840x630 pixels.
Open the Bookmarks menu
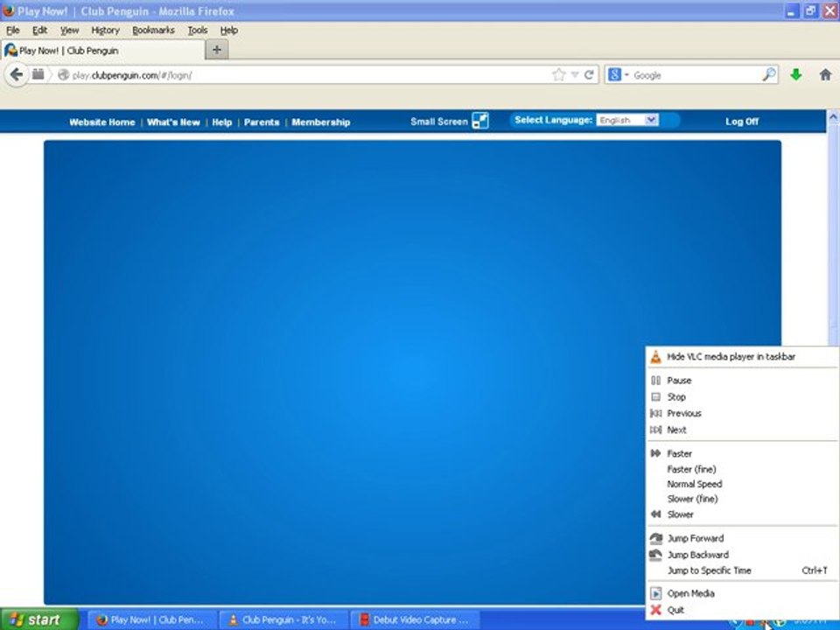pos(153,31)
